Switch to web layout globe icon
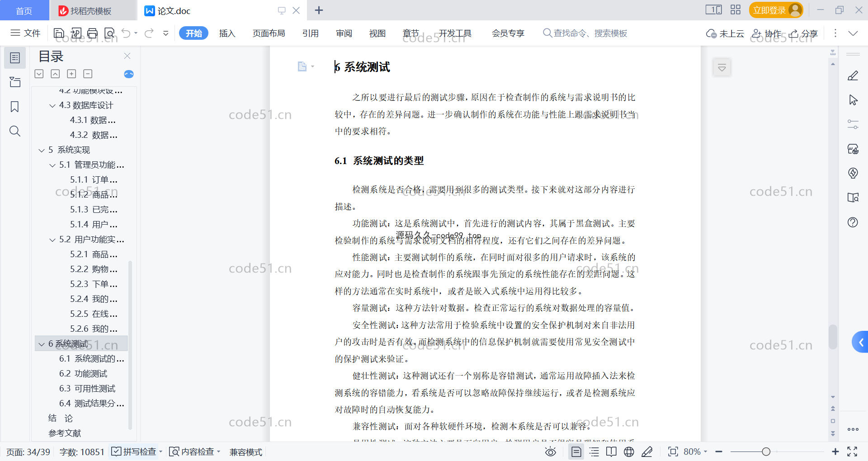Image resolution: width=868 pixels, height=461 pixels. point(629,452)
